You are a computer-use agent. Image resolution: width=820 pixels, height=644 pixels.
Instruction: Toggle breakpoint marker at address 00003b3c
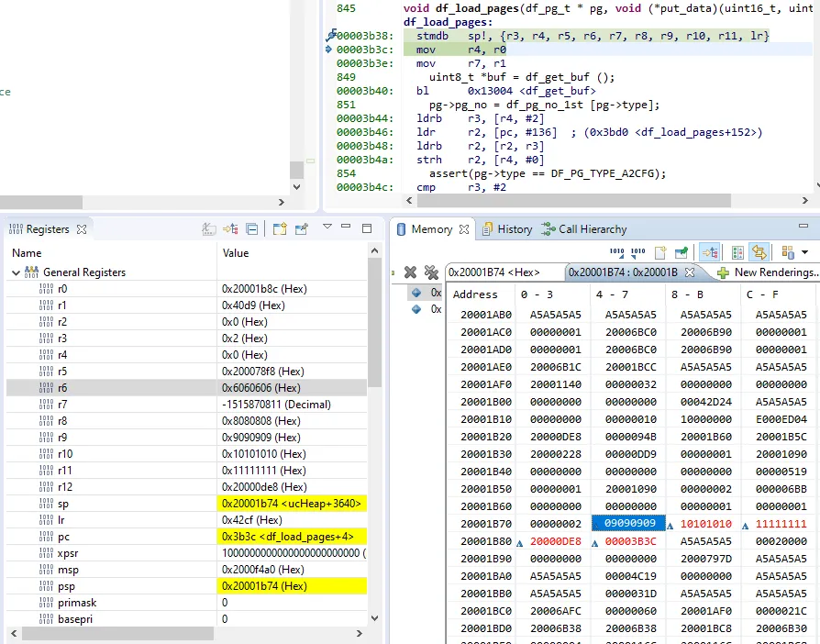click(x=329, y=50)
